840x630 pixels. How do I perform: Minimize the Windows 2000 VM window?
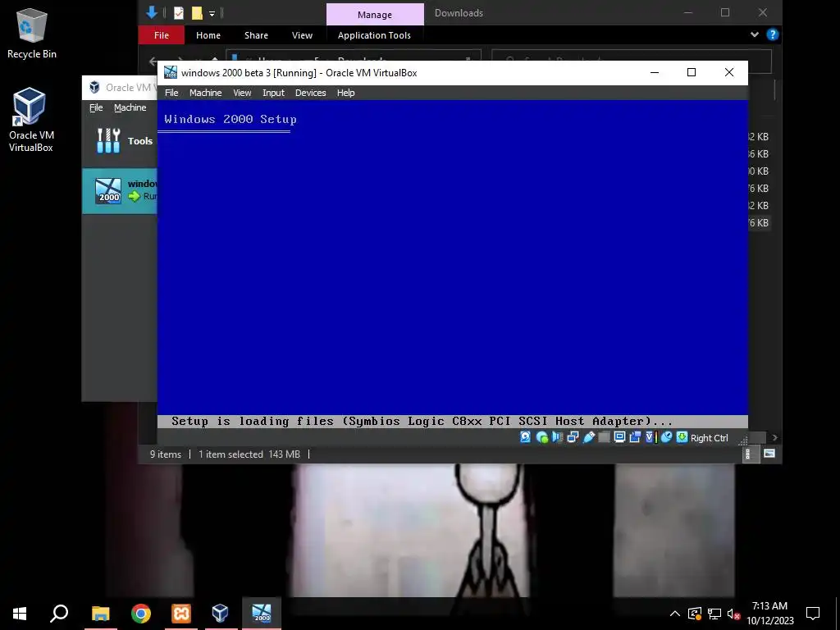[x=654, y=72]
